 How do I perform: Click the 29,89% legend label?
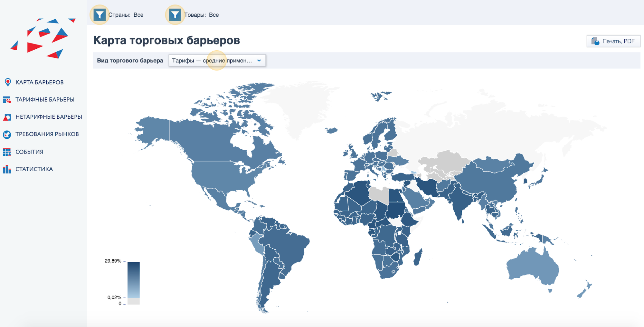113,261
